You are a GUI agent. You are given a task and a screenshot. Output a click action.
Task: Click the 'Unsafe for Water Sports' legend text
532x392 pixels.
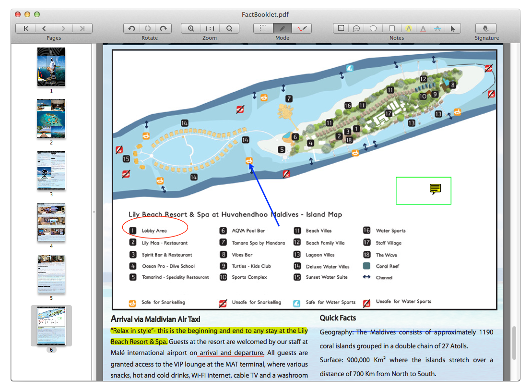[403, 301]
